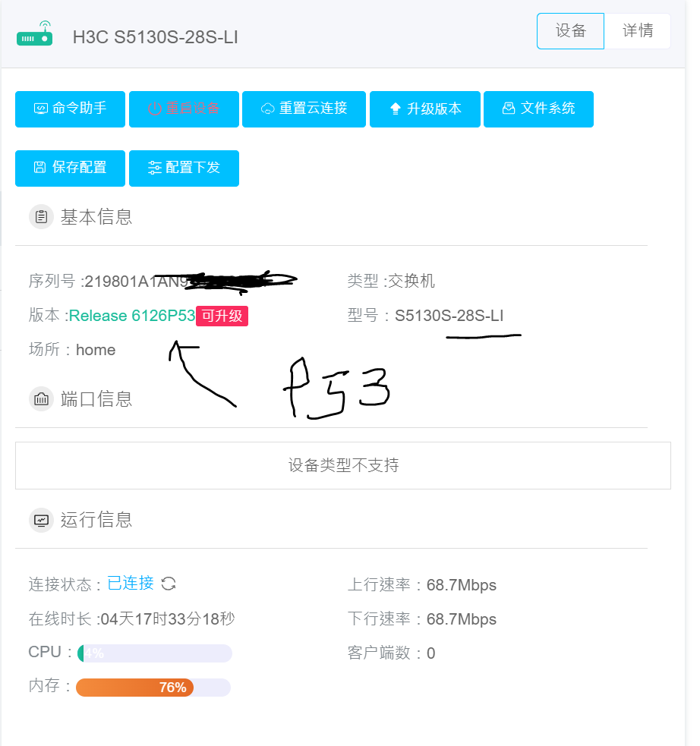700x746 pixels.
Task: Refresh connection status with the circular arrows icon
Action: tap(169, 584)
